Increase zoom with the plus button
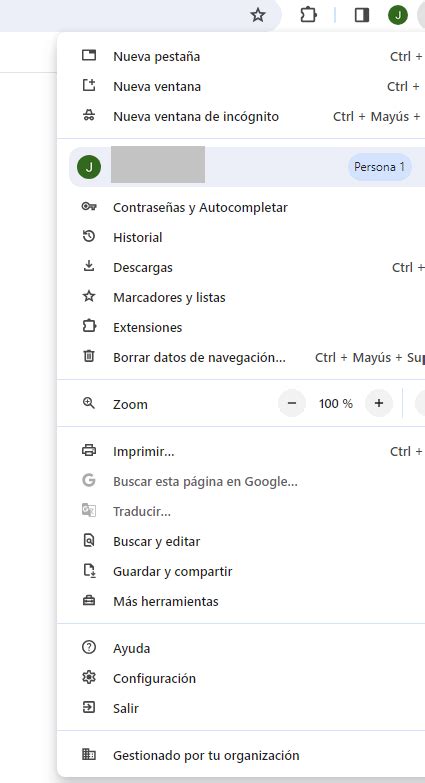Image resolution: width=425 pixels, height=783 pixels. [x=379, y=403]
